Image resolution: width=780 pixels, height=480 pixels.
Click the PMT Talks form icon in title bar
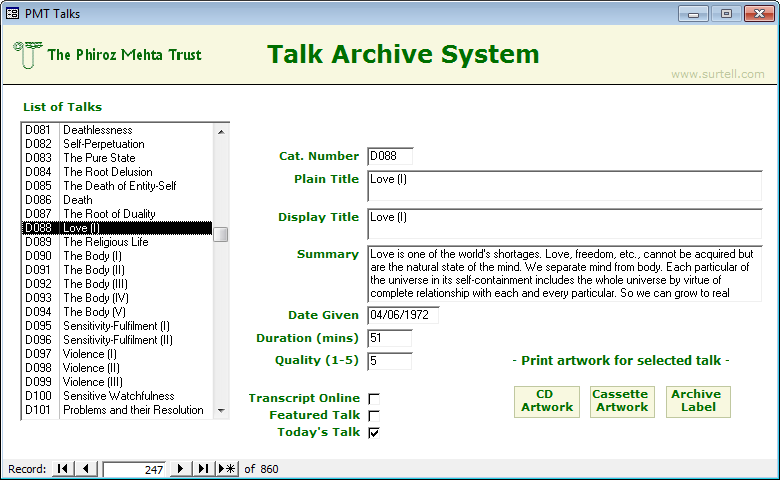point(12,13)
